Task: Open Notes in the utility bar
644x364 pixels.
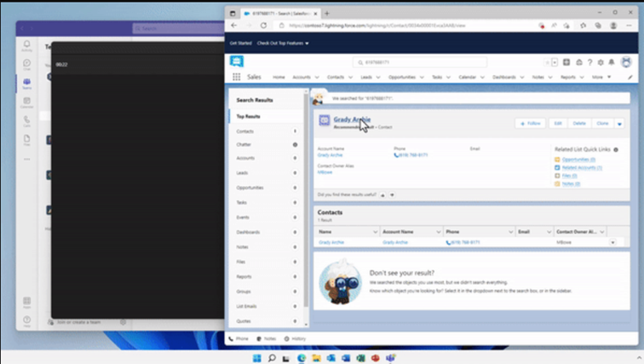Action: [x=266, y=339]
